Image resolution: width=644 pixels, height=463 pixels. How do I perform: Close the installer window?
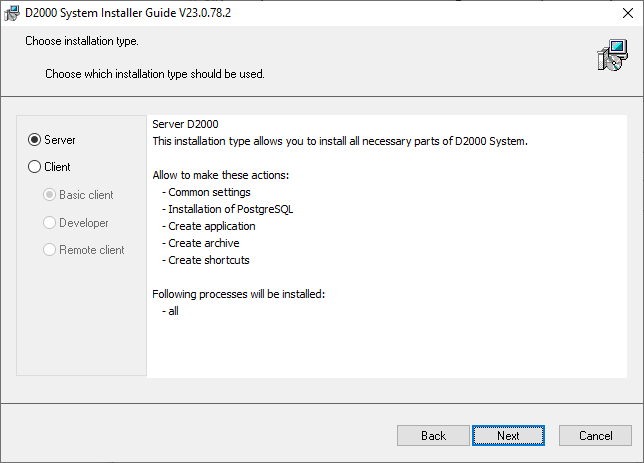click(620, 13)
